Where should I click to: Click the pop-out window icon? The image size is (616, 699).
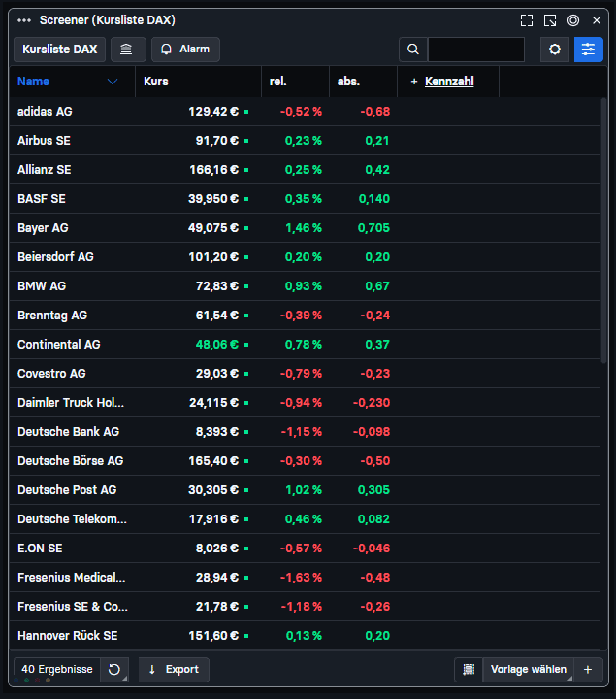tap(550, 20)
